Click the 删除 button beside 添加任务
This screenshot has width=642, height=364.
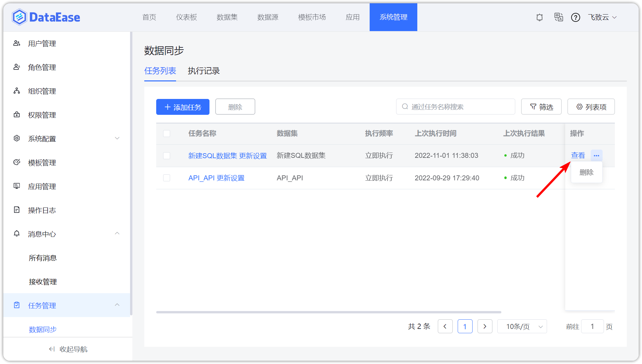[x=235, y=107]
